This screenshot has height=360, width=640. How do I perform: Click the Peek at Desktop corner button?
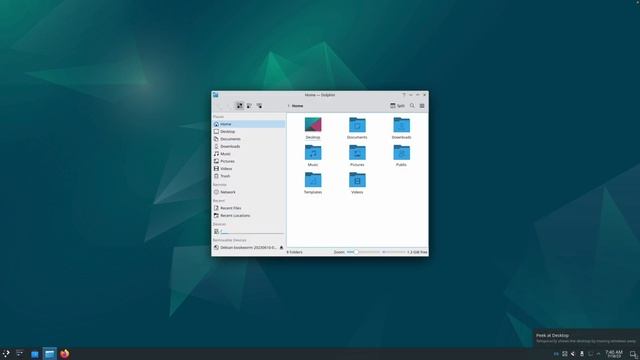[x=633, y=354]
